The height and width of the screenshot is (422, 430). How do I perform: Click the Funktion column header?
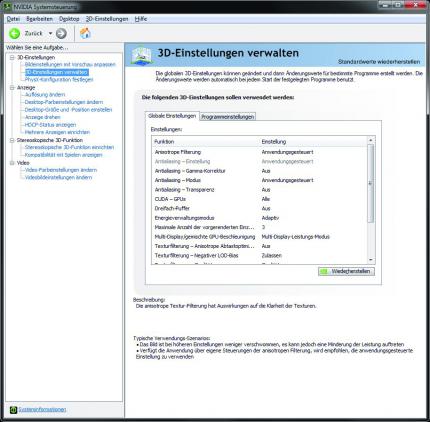(x=205, y=142)
